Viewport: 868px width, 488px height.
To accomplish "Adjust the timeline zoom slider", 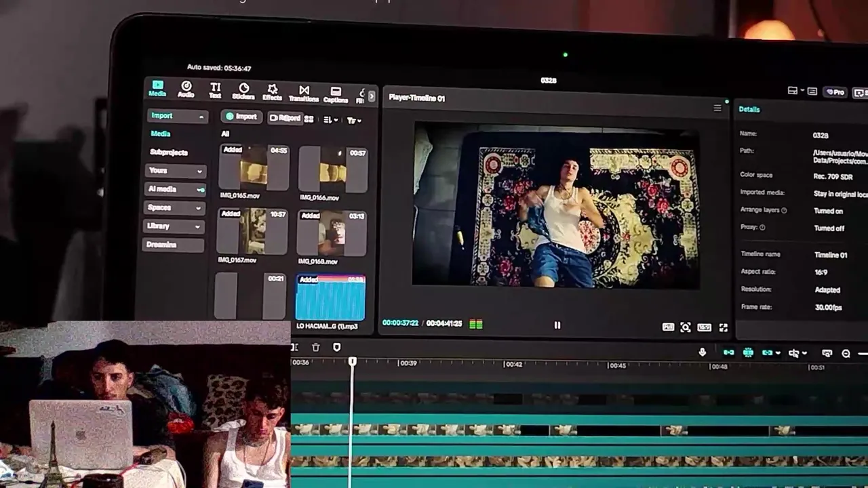I will pyautogui.click(x=863, y=353).
